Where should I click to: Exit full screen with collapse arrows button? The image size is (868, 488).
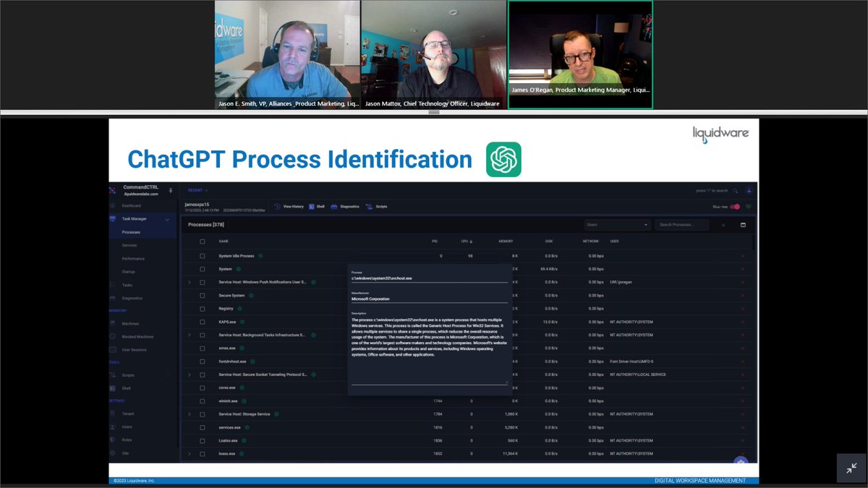pyautogui.click(x=851, y=468)
